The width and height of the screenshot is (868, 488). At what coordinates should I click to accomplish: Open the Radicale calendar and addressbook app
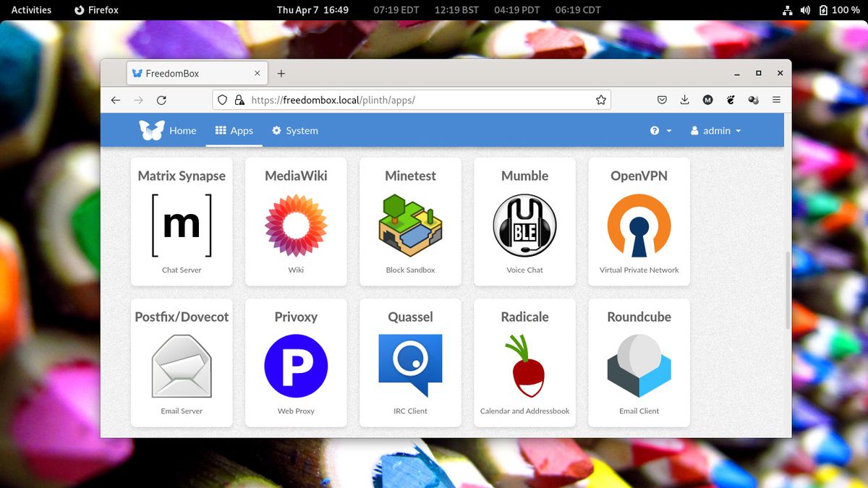click(x=524, y=361)
